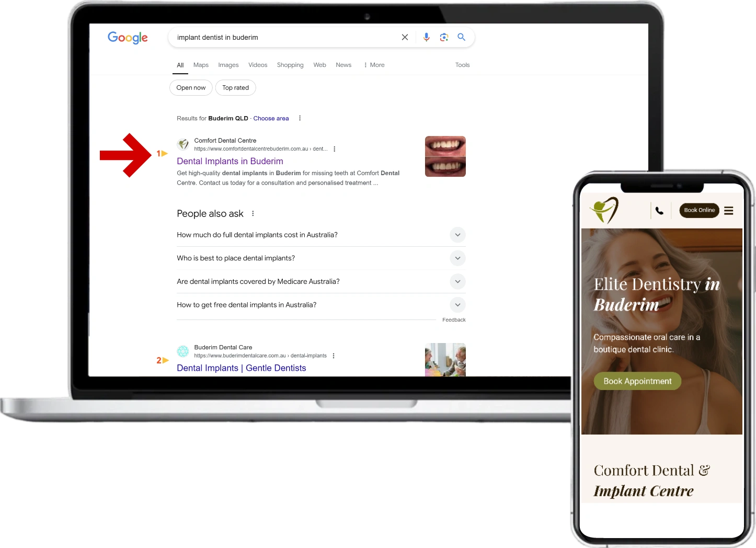Click the comfortdentalcentrebuderim.com.au URL
756x548 pixels.
261,149
